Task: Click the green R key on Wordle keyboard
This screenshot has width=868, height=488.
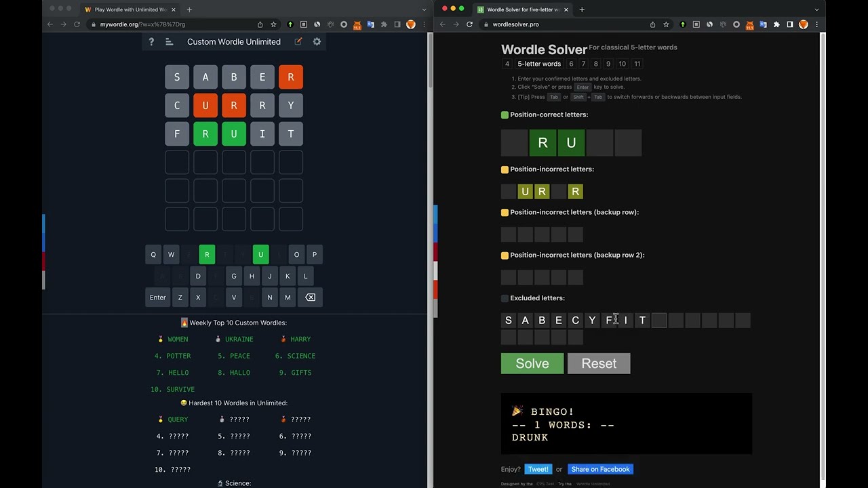Action: (x=207, y=254)
